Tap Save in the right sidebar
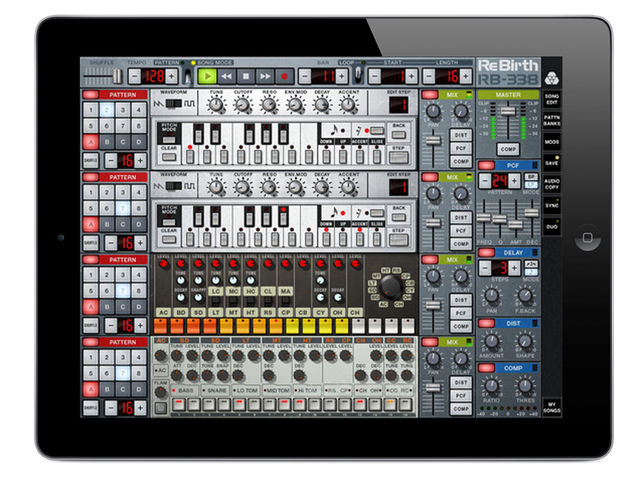Screen dimensions: 640x480 click(551, 163)
